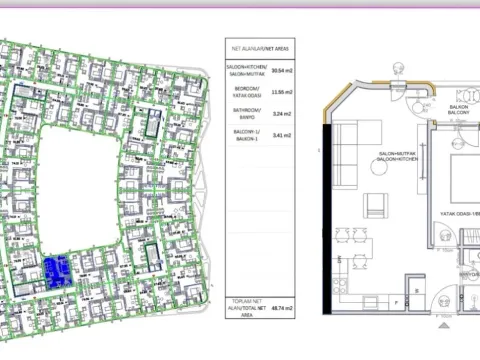Click the entrance door swing symbol

click(444, 299)
